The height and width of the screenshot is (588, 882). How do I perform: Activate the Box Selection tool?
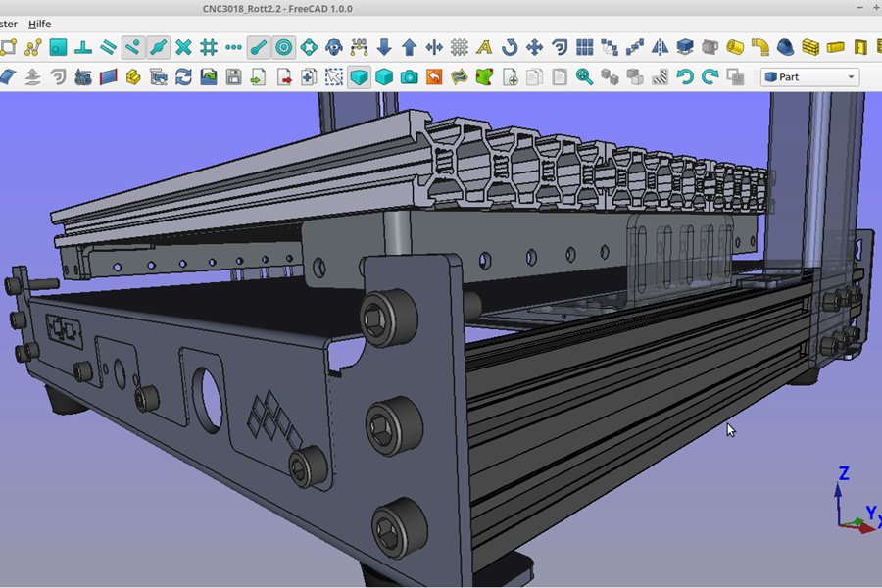[x=334, y=77]
